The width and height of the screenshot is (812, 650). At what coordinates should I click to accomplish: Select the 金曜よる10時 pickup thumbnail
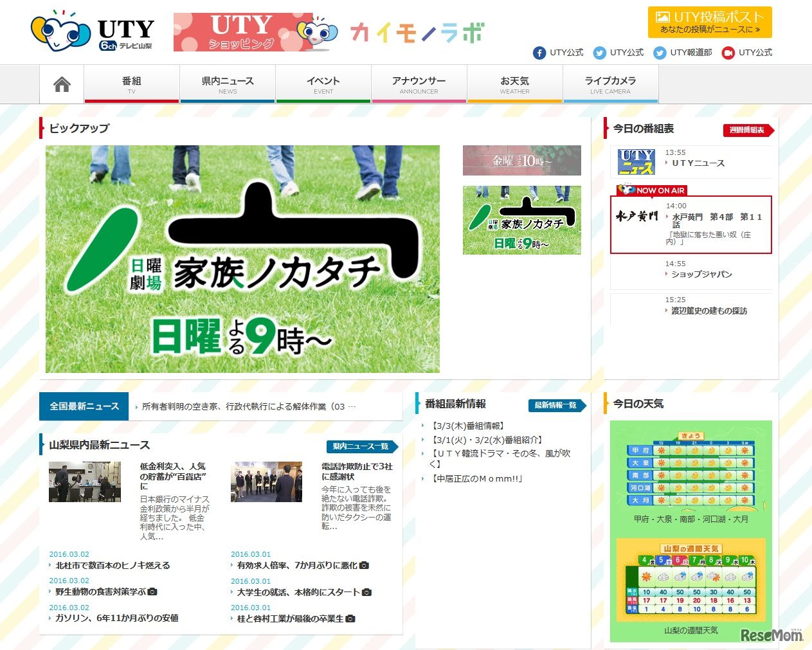(x=522, y=160)
